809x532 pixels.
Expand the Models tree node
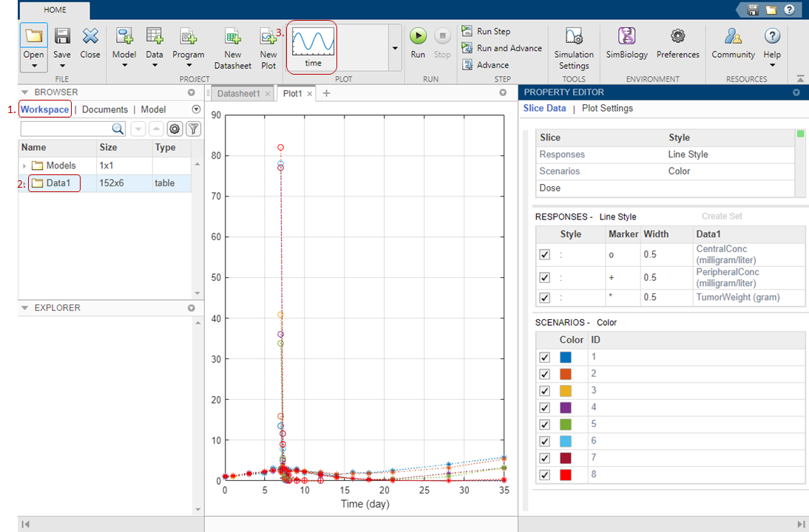point(24,166)
